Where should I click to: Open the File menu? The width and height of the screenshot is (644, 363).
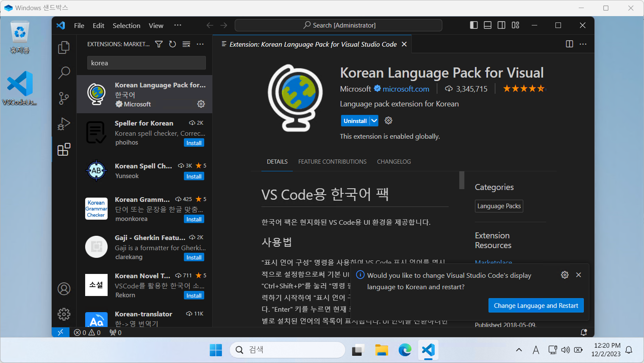[x=79, y=25]
